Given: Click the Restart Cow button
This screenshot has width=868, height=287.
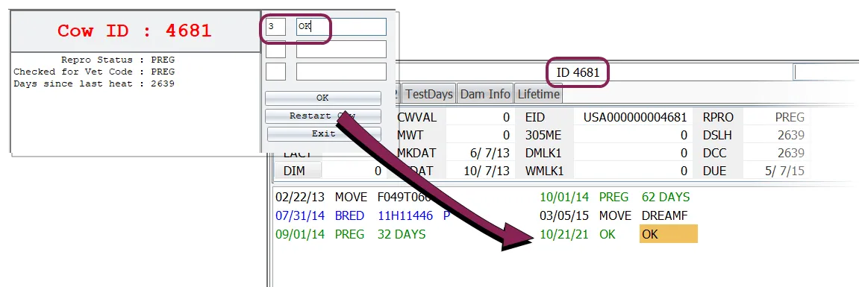Looking at the screenshot, I should [322, 116].
